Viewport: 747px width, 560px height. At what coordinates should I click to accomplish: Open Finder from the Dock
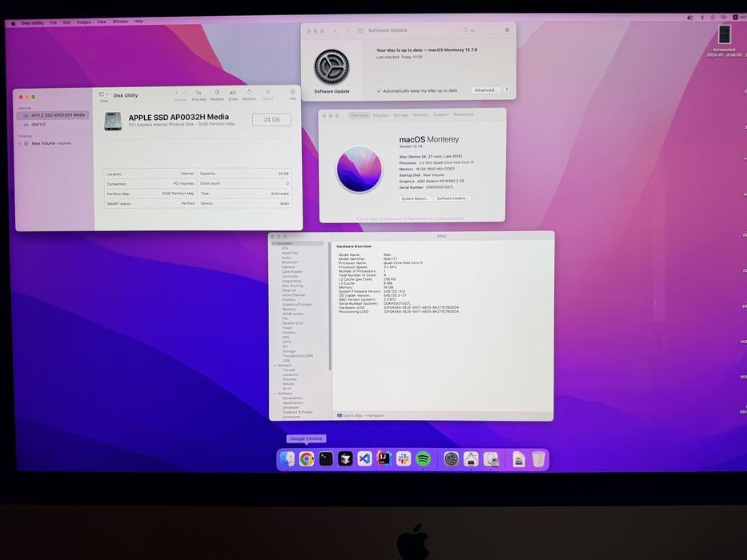[x=287, y=459]
